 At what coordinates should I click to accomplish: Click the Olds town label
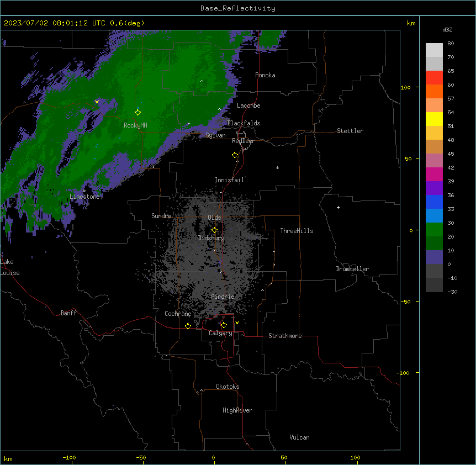coord(214,218)
